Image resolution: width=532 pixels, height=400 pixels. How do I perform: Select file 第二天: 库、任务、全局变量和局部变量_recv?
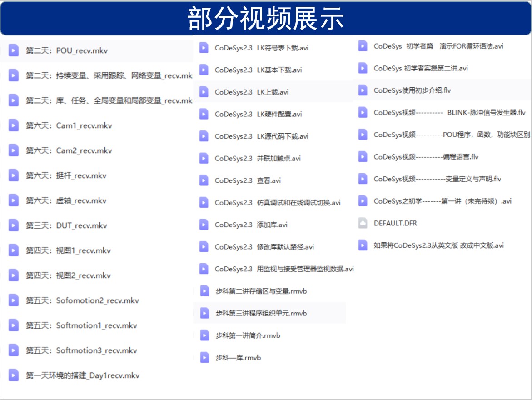(109, 100)
